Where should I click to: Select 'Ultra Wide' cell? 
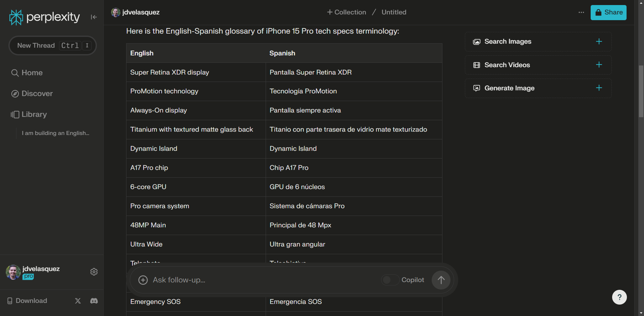pyautogui.click(x=196, y=244)
